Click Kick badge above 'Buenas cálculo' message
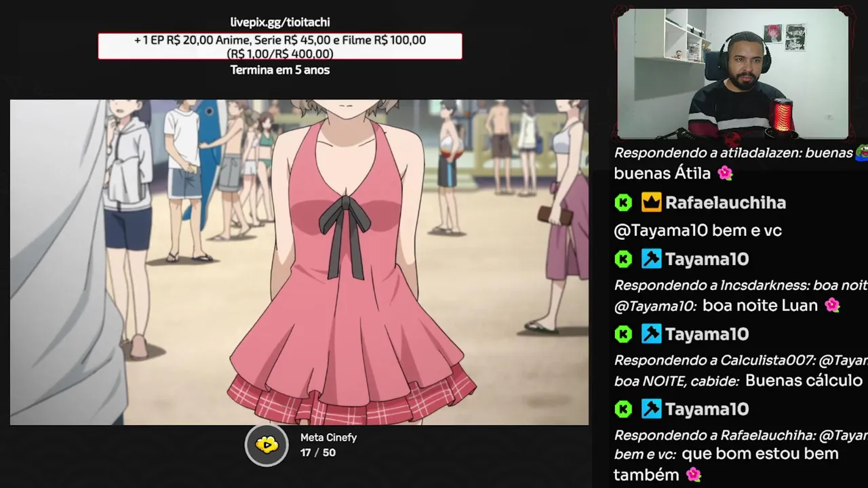 point(623,334)
